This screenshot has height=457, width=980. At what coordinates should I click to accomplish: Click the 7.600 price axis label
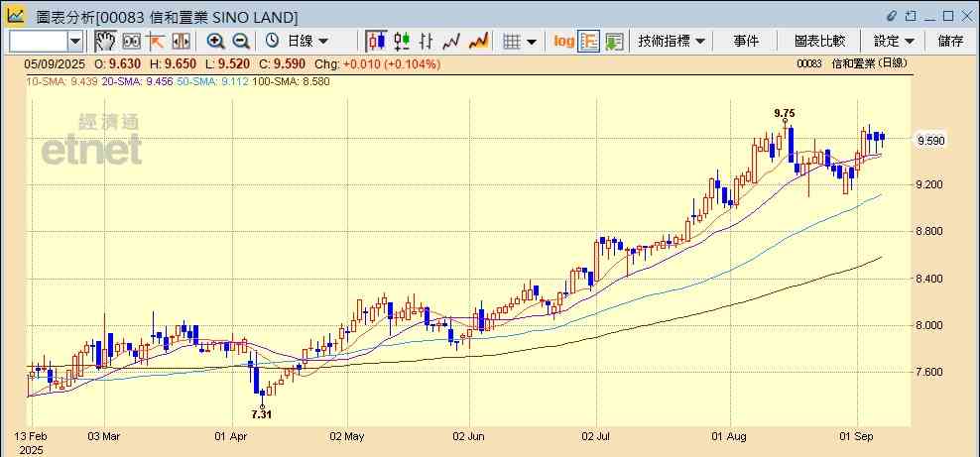point(931,372)
